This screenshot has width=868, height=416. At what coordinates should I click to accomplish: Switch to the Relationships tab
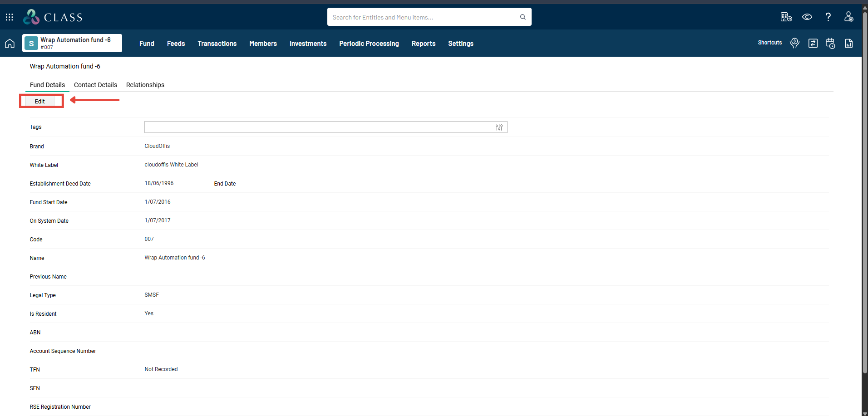145,85
